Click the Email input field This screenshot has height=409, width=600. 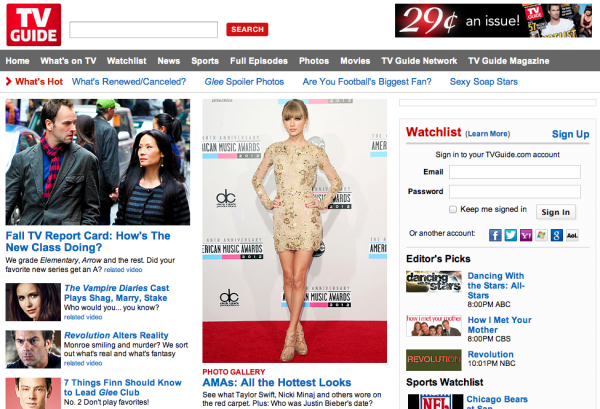515,172
